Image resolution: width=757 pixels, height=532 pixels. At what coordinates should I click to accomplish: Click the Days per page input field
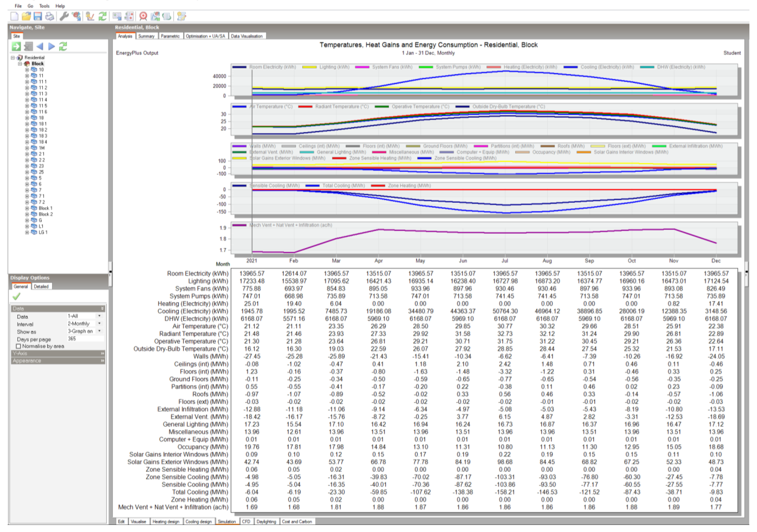coord(85,339)
